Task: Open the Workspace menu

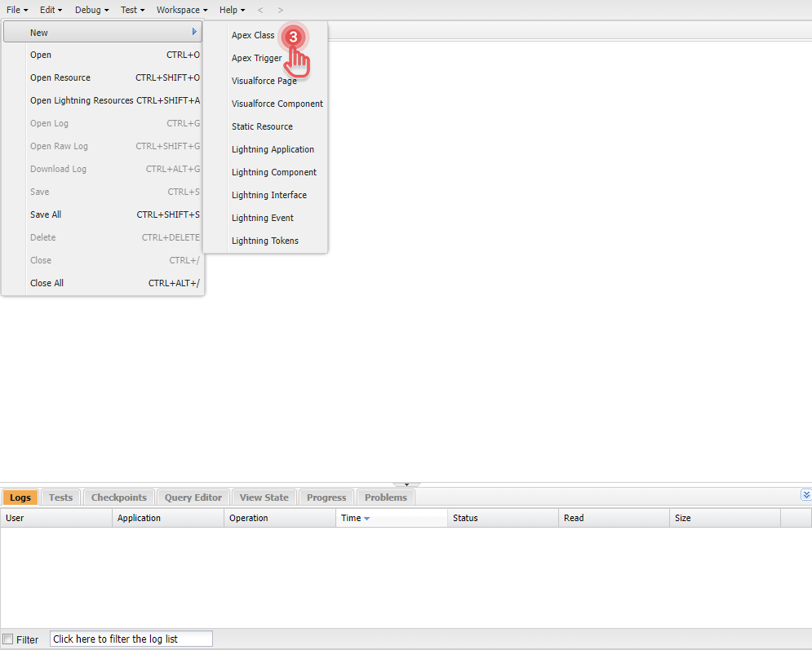Action: point(179,10)
